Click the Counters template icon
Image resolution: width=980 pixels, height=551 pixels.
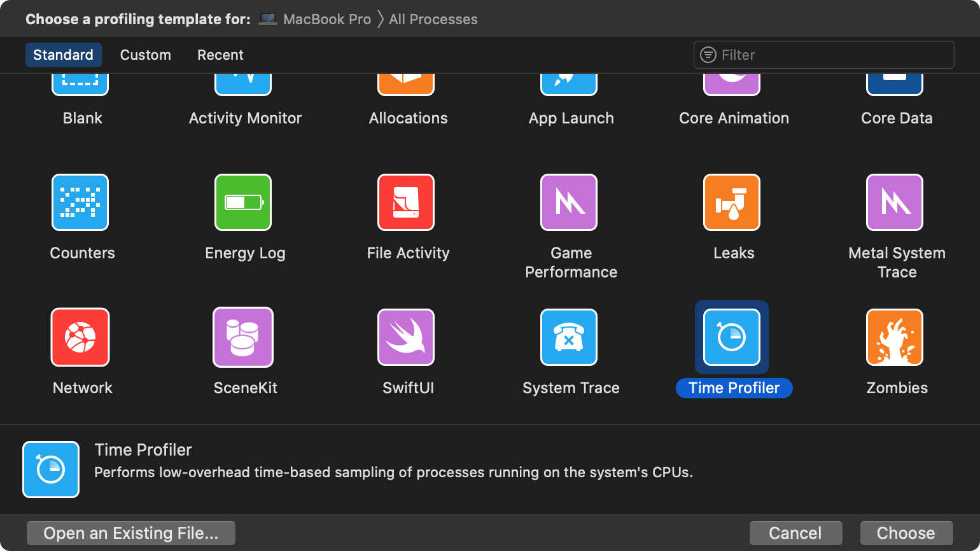[80, 202]
